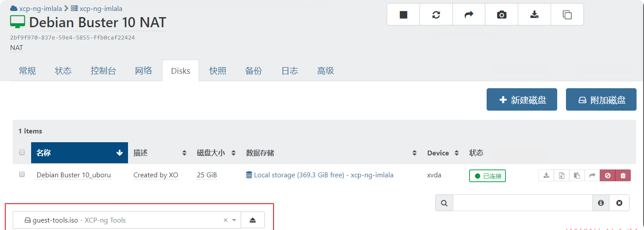
Task: Edit the disk name Debian Buster 10_uboru
Action: point(74,175)
